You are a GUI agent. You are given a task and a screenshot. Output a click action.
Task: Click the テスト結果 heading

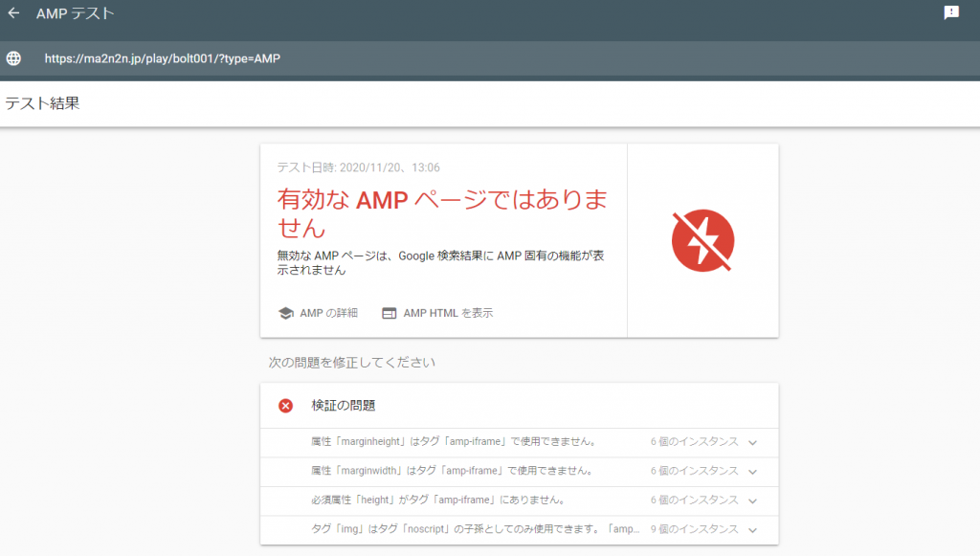click(x=42, y=103)
